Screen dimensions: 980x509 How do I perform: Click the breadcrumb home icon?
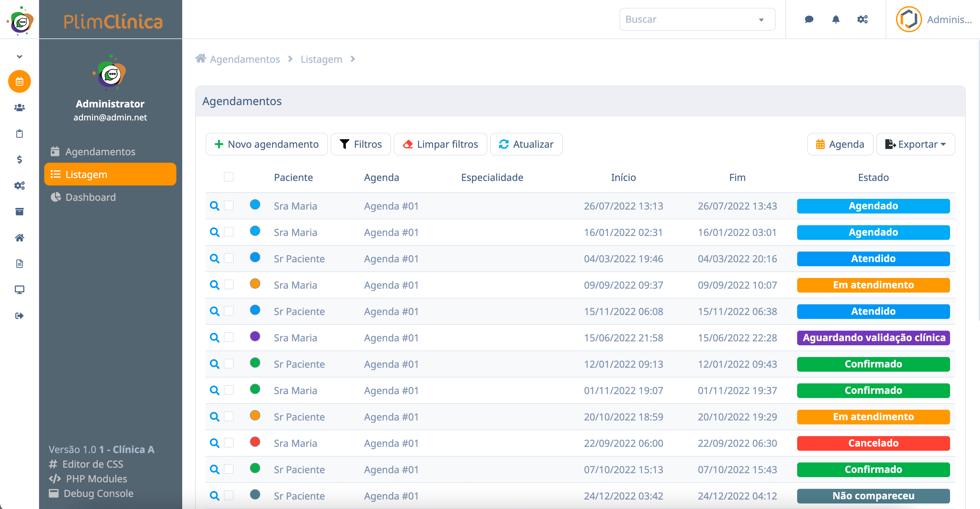[200, 59]
